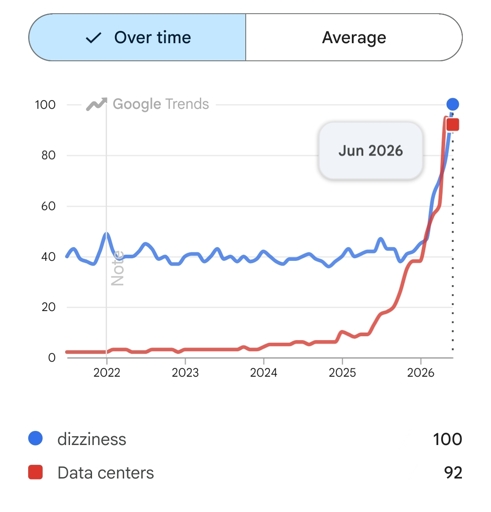Click the 2022 x-axis label

click(x=107, y=372)
